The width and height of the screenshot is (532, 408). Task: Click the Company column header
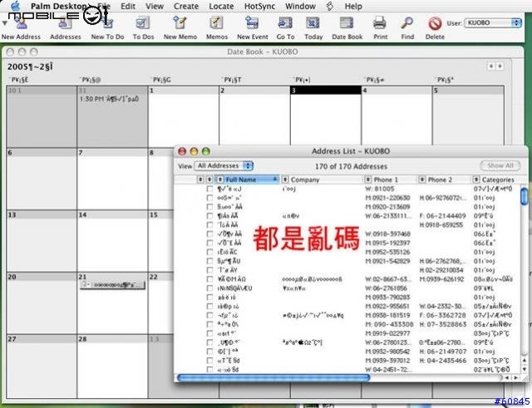click(x=305, y=179)
